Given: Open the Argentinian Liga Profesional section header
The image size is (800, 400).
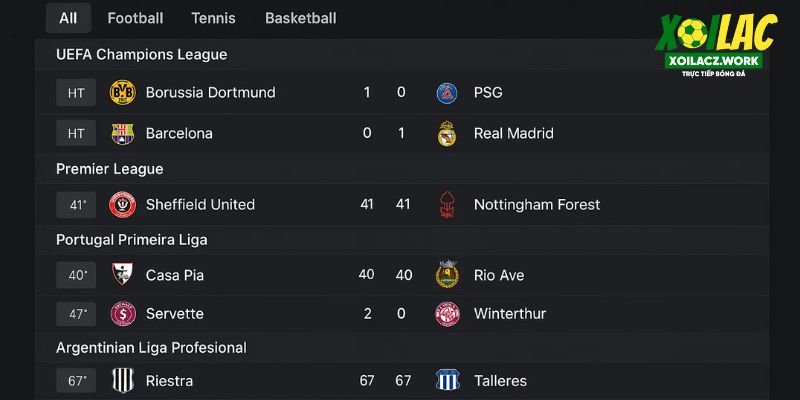Looking at the screenshot, I should click(151, 348).
